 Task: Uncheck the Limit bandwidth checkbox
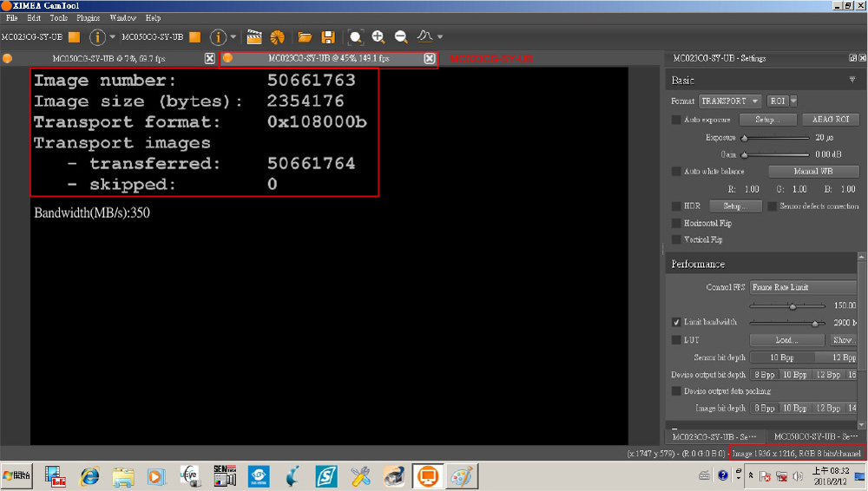coord(677,322)
